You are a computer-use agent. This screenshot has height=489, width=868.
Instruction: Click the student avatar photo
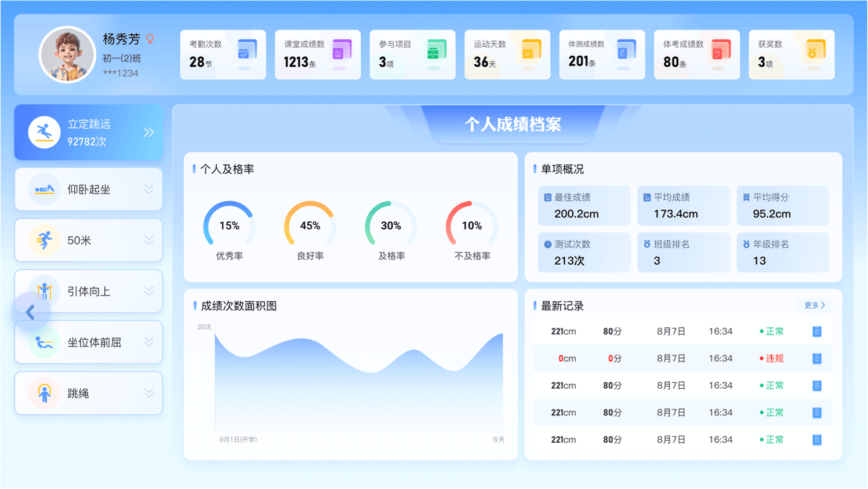67,55
